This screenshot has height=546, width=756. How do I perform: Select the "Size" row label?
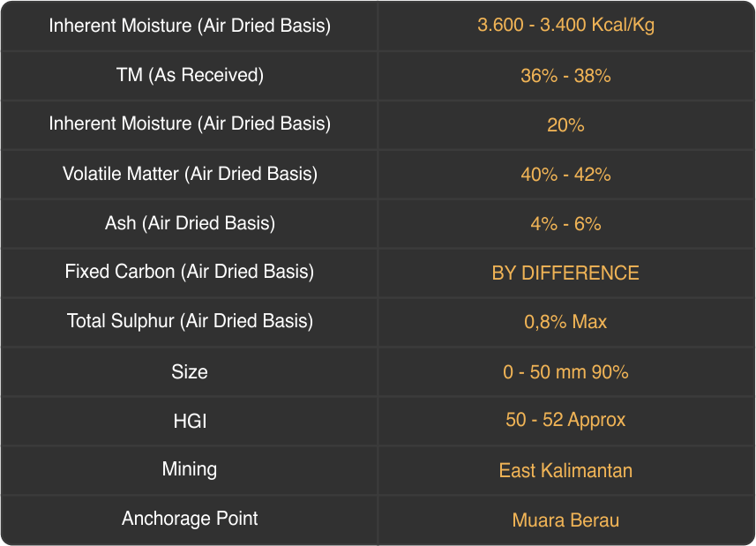point(190,372)
